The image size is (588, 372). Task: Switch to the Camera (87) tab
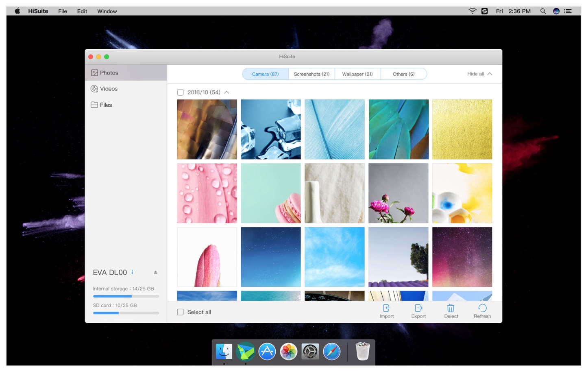[266, 74]
